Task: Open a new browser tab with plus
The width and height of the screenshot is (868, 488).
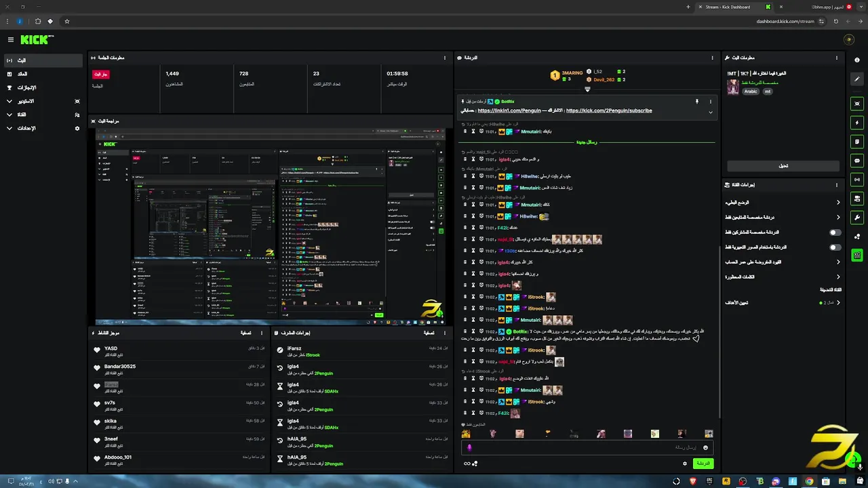Action: (x=688, y=7)
